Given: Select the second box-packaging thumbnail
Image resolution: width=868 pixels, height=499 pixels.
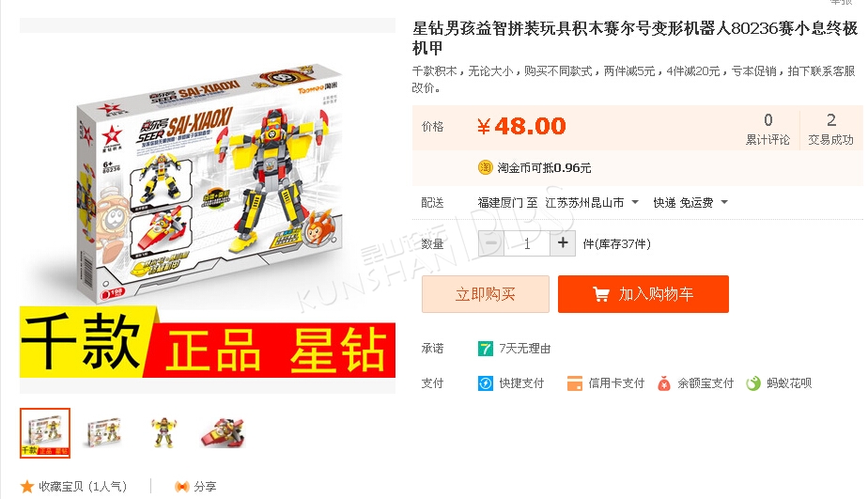Looking at the screenshot, I should 103,433.
